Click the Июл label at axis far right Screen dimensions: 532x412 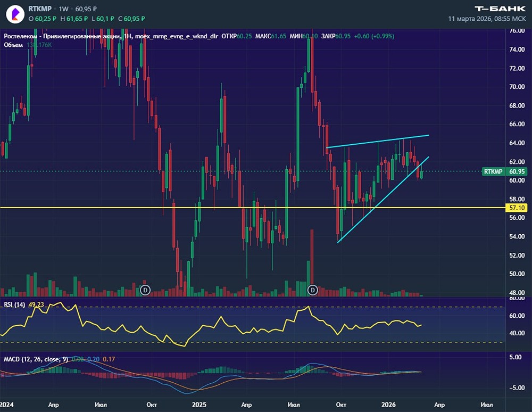487,405
